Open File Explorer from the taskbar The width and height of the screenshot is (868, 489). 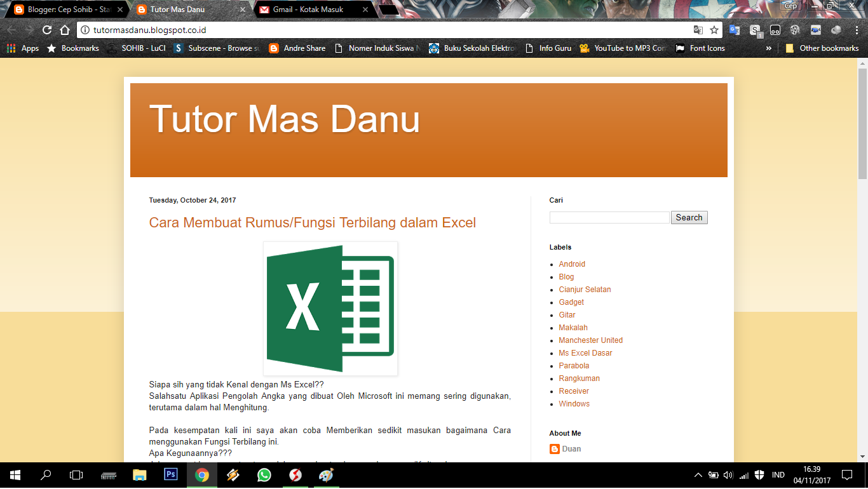[x=140, y=474]
